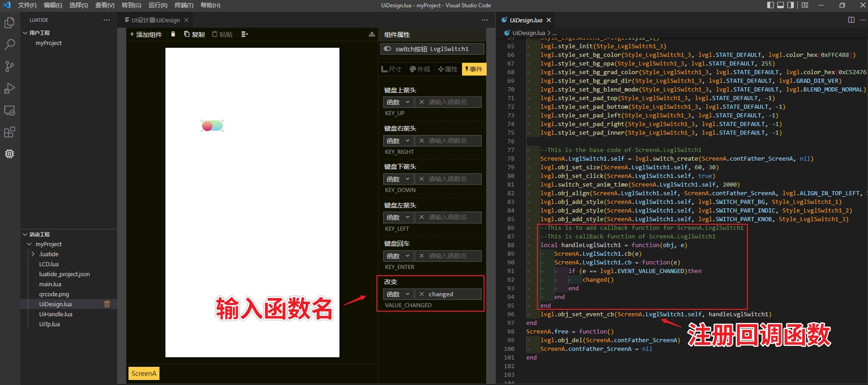Image resolution: width=868 pixels, height=385 pixels.
Task: Toggle secondary sidebar layout icon in title bar
Action: 790,5
